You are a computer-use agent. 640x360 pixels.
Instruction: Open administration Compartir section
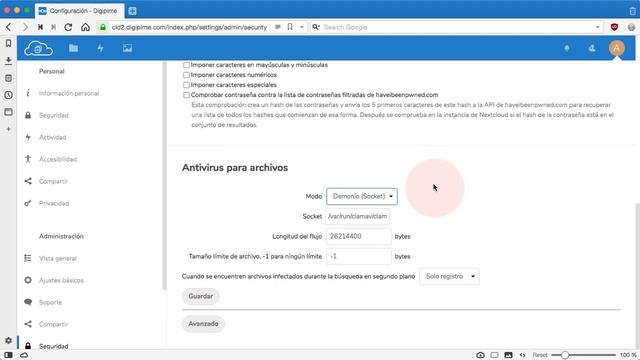pos(53,324)
